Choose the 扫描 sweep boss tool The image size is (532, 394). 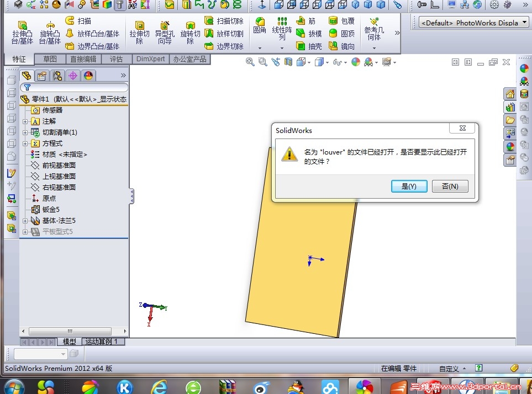[78, 21]
